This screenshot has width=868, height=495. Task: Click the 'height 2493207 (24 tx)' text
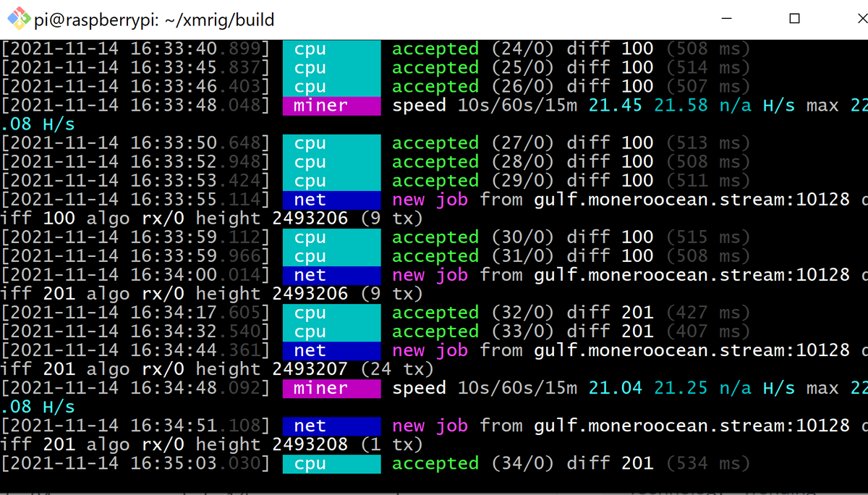(315, 369)
